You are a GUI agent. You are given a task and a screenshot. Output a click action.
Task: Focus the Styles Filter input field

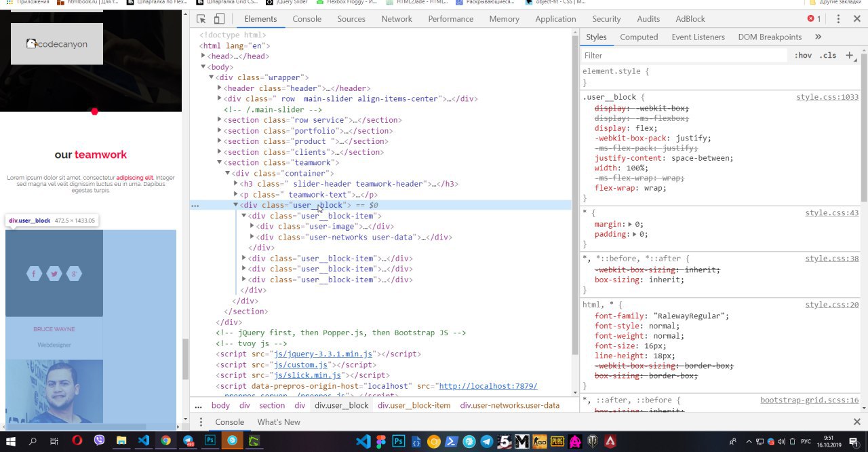[684, 56]
